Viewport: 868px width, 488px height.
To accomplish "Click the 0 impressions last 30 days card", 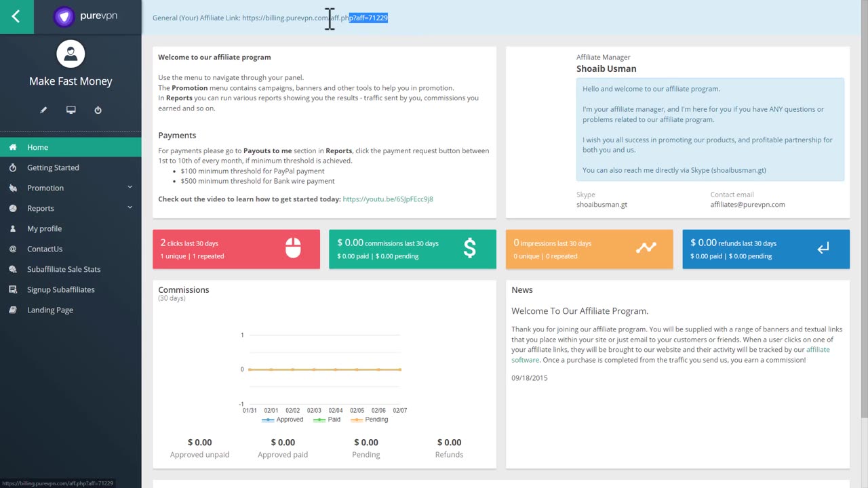I will point(589,249).
